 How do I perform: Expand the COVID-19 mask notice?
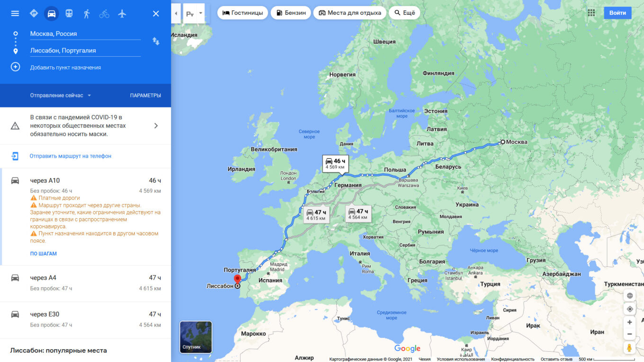[85, 125]
